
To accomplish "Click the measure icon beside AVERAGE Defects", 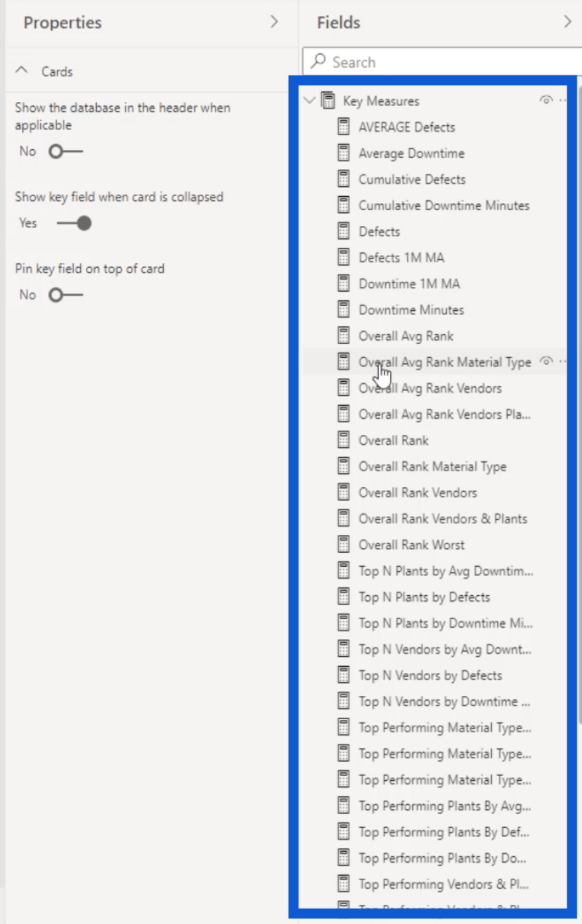I will [343, 127].
